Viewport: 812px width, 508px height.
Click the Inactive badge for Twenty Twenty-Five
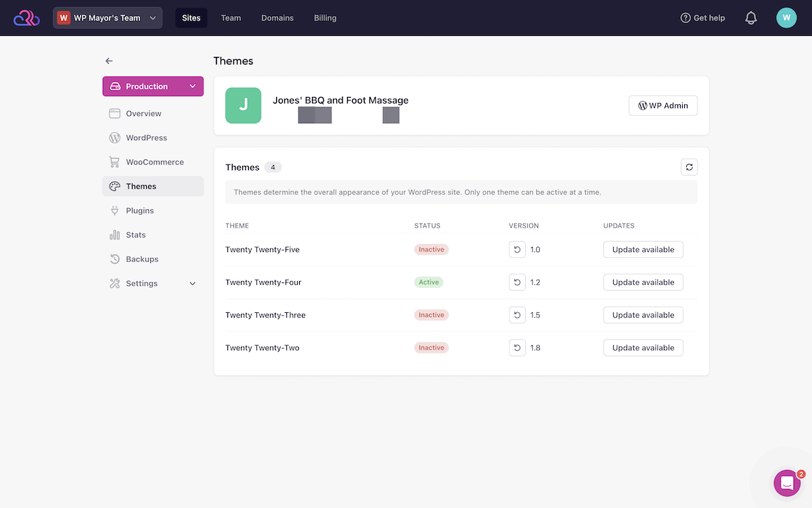[432, 250]
